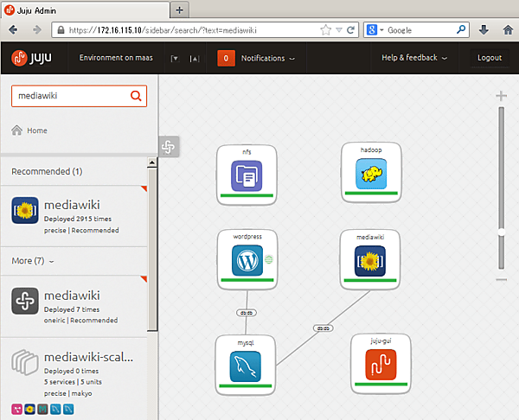Click the canvas zoom slider handle
Image resolution: width=519 pixels, height=420 pixels.
[x=502, y=232]
